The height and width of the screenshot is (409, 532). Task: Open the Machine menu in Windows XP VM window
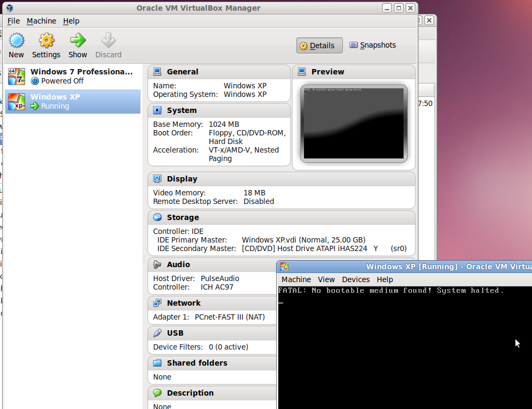click(296, 279)
